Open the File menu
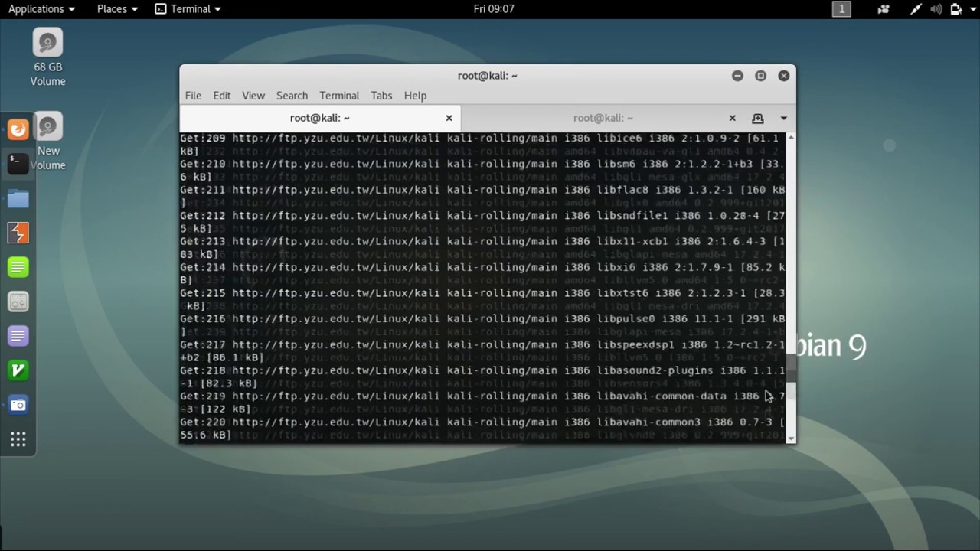The width and height of the screenshot is (980, 551). pyautogui.click(x=193, y=96)
